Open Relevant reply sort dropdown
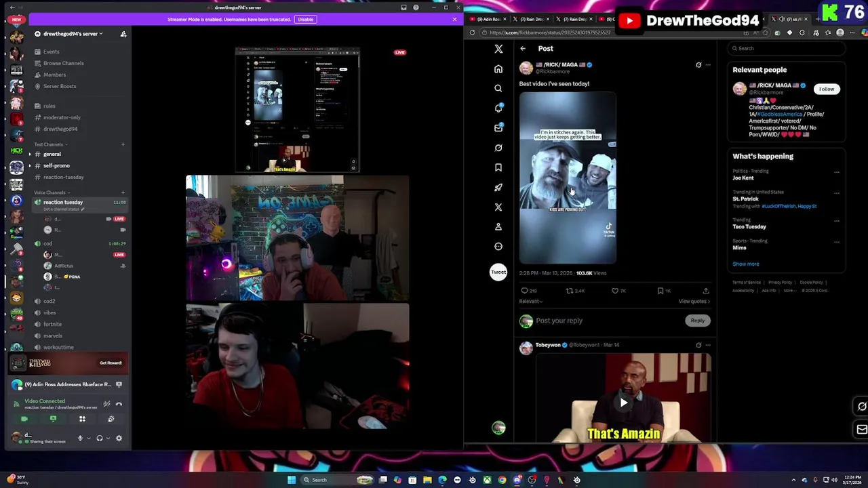Viewport: 868px width, 488px height. coord(531,301)
